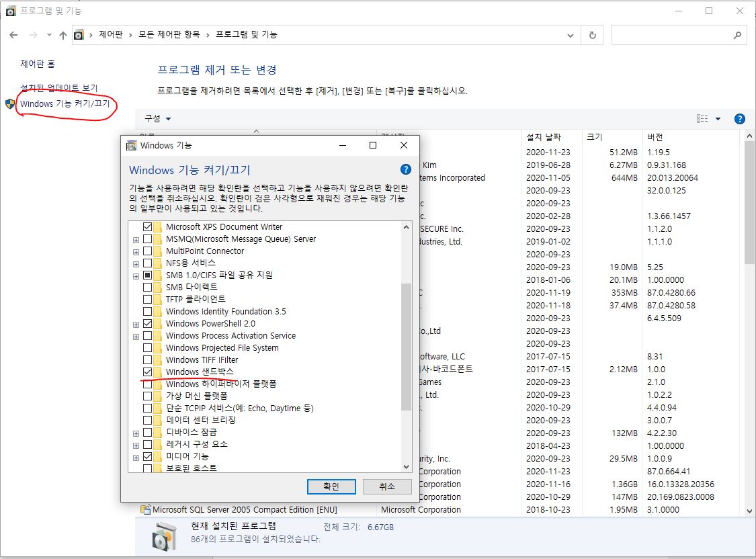Expand MultiPoint Connector tree node
Screen dimensions: 756x559
click(x=136, y=251)
